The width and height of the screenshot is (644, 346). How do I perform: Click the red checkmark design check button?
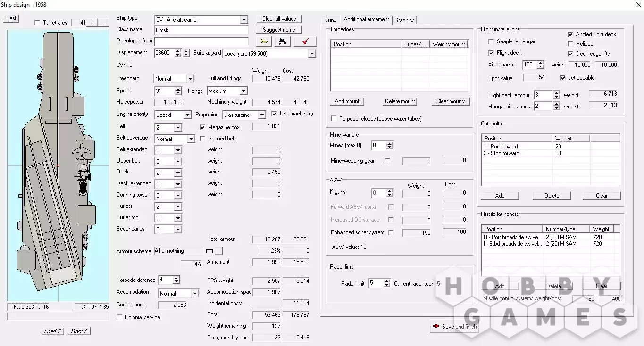click(x=305, y=41)
